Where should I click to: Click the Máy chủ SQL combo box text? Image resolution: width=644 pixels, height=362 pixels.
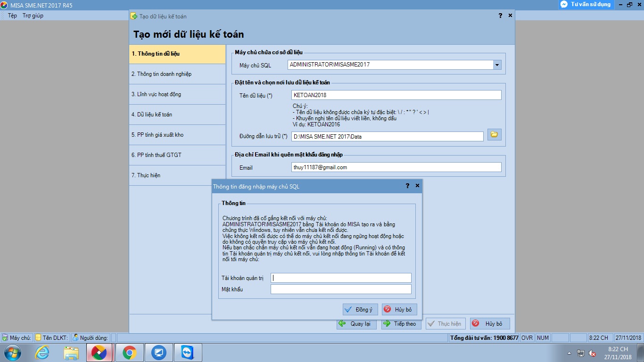390,65
